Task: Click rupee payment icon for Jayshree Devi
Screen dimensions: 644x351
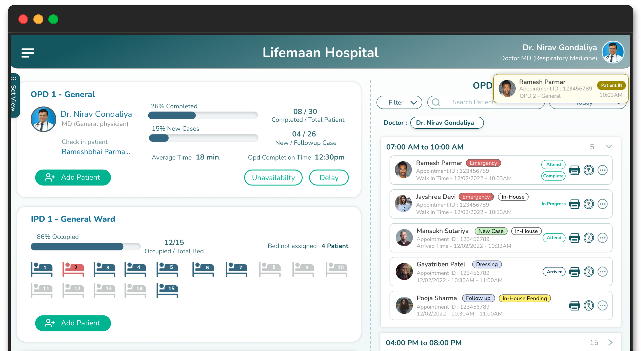Action: (589, 204)
